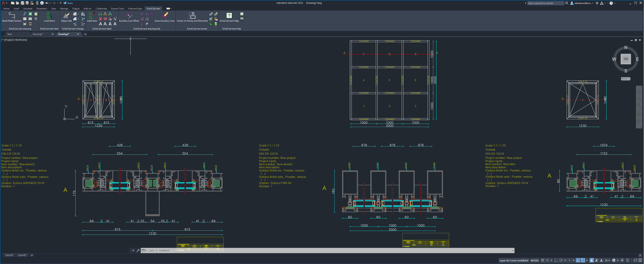Open the Annotate ribbon tab

coord(28,8)
